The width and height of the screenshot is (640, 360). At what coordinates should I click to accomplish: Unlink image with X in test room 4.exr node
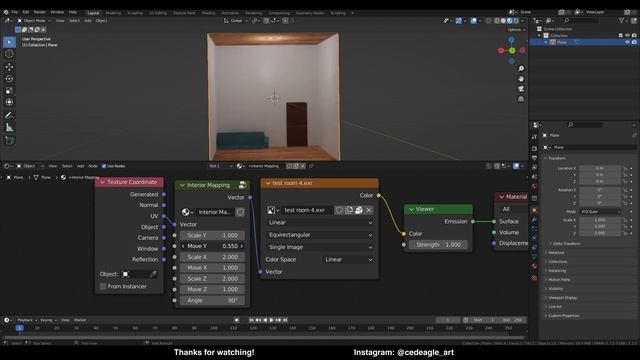[x=369, y=210]
